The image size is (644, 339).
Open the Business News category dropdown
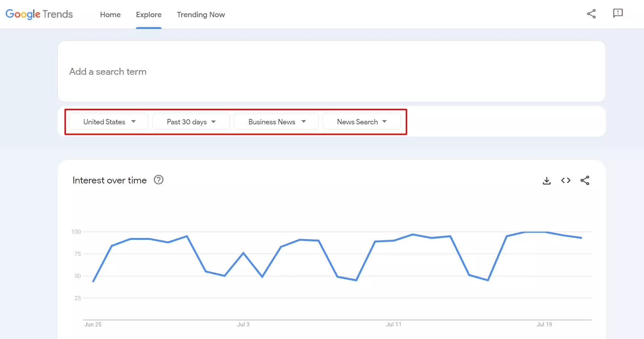click(276, 121)
